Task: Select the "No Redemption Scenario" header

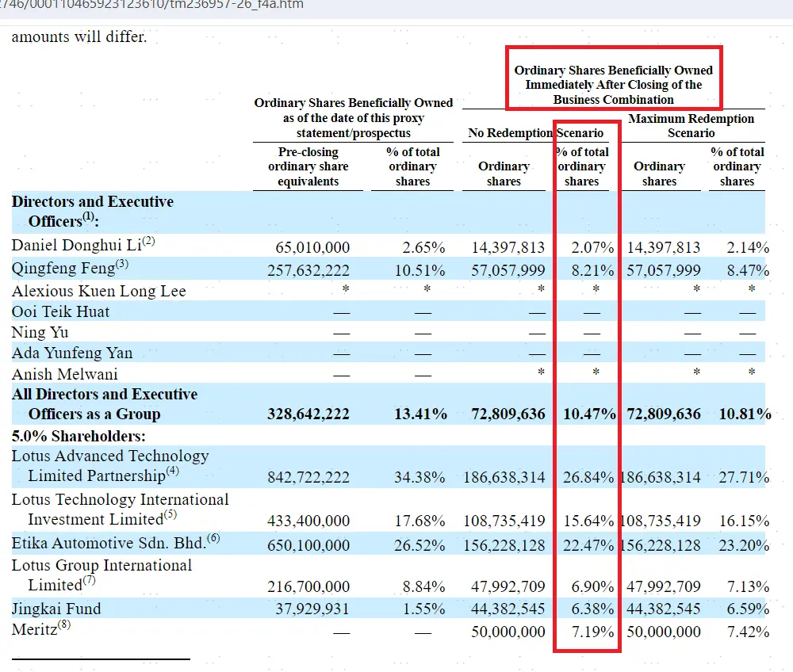Action: point(535,133)
